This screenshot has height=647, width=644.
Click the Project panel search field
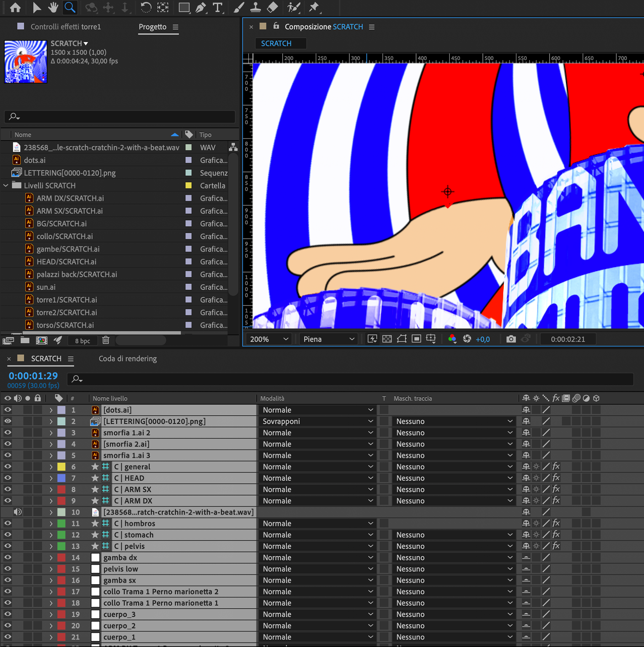click(120, 117)
